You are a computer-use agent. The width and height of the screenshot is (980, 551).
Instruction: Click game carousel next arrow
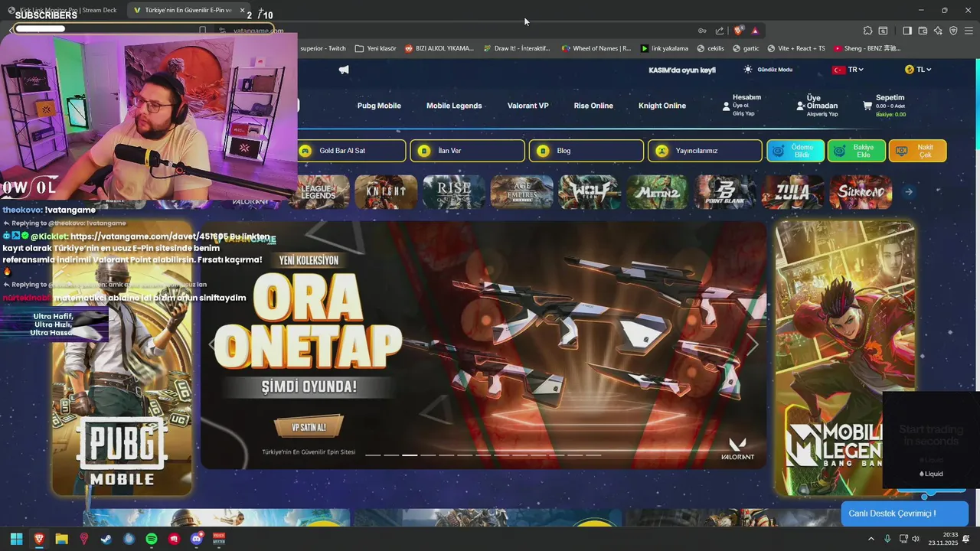pos(909,192)
